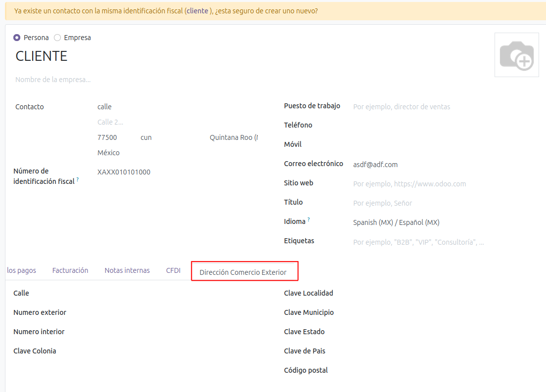Select the Empresa radio button
This screenshot has height=392, width=546.
pyautogui.click(x=57, y=38)
